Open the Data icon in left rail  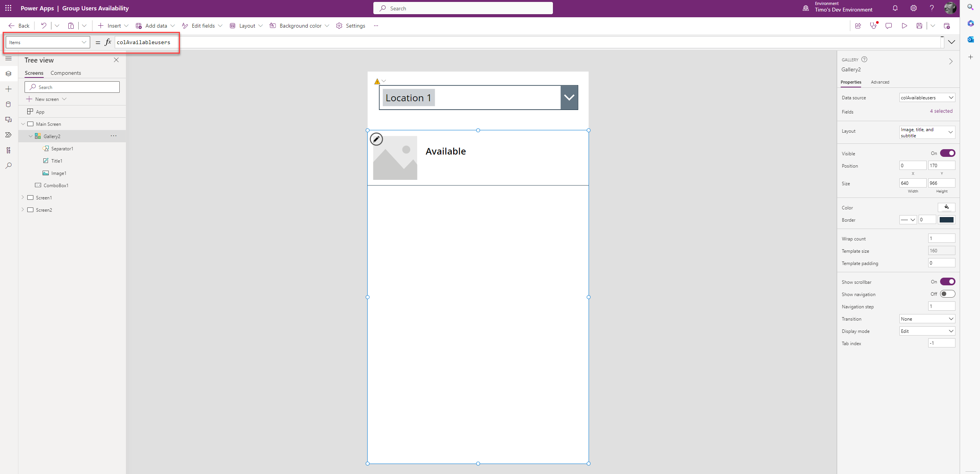8,104
